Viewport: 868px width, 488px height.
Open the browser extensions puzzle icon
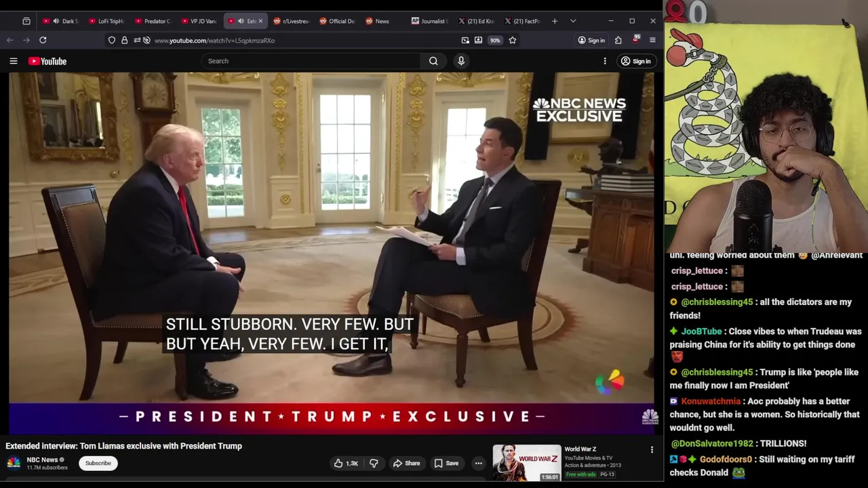618,40
